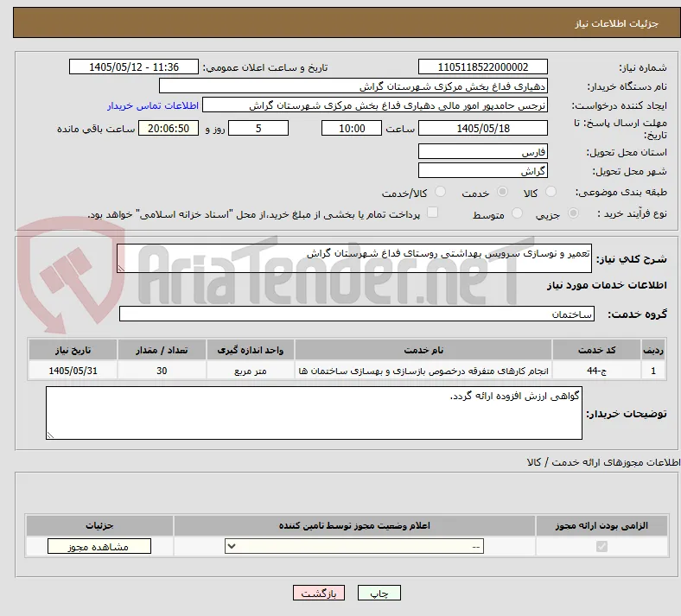Image resolution: width=681 pixels, height=616 pixels.
Task: Click the ساعت باقی مانده label
Action: tap(96, 129)
